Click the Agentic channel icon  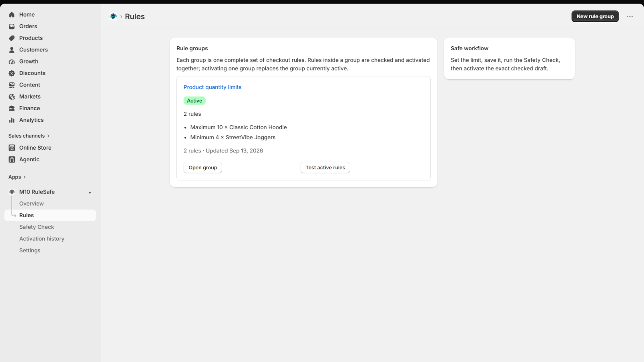12,159
